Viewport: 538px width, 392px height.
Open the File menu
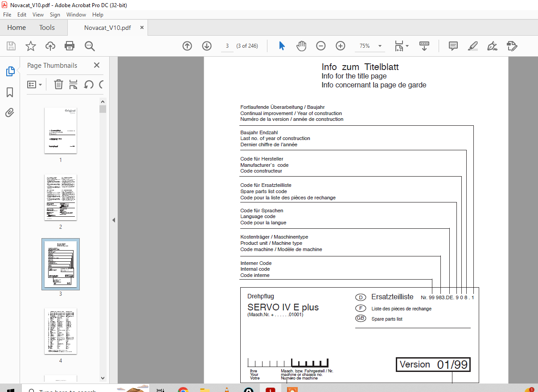(x=7, y=15)
